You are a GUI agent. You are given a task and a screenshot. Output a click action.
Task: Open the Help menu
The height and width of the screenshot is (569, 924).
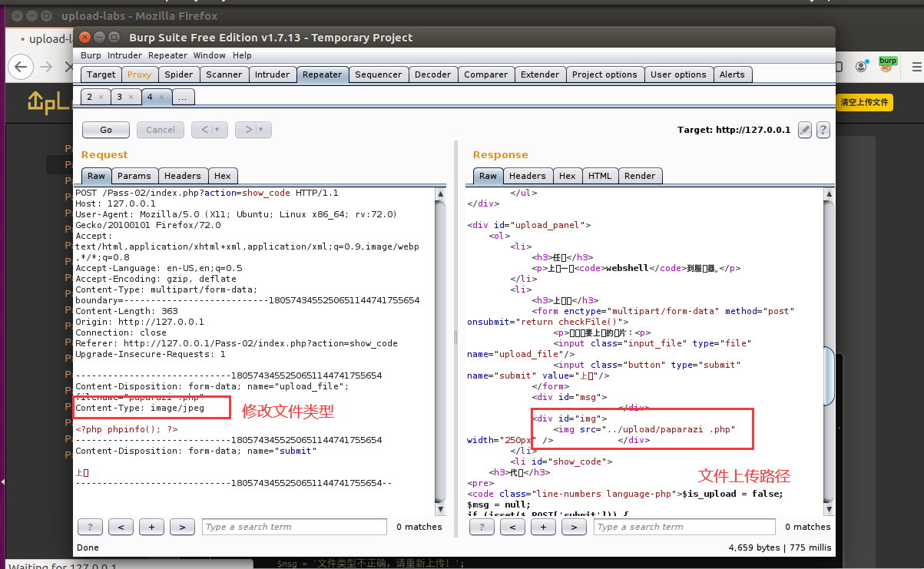coord(242,55)
